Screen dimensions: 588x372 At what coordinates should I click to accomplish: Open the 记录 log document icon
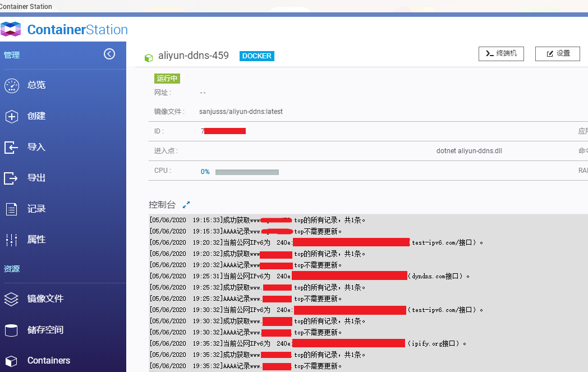(12, 209)
